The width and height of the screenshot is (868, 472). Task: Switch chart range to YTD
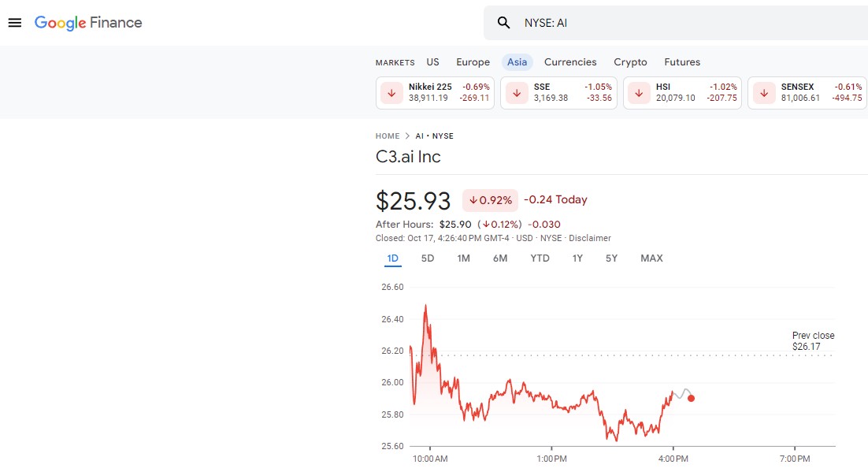pos(540,258)
